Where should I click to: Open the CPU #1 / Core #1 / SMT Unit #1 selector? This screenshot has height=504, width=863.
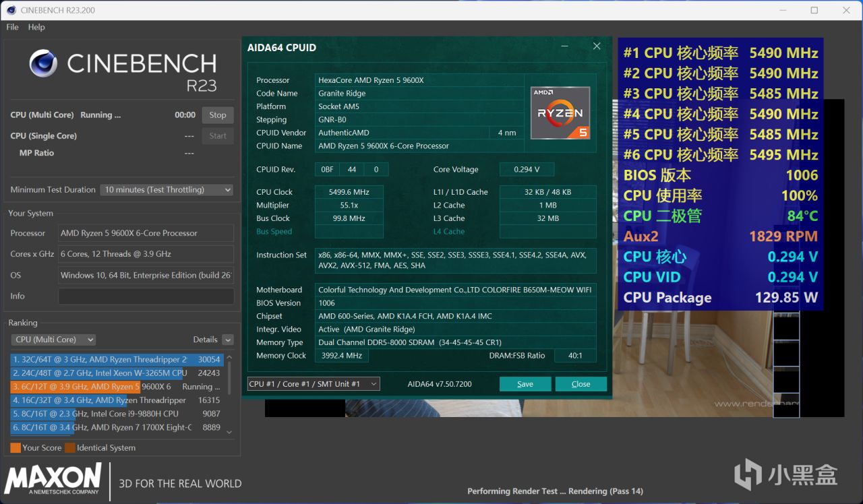(x=314, y=384)
